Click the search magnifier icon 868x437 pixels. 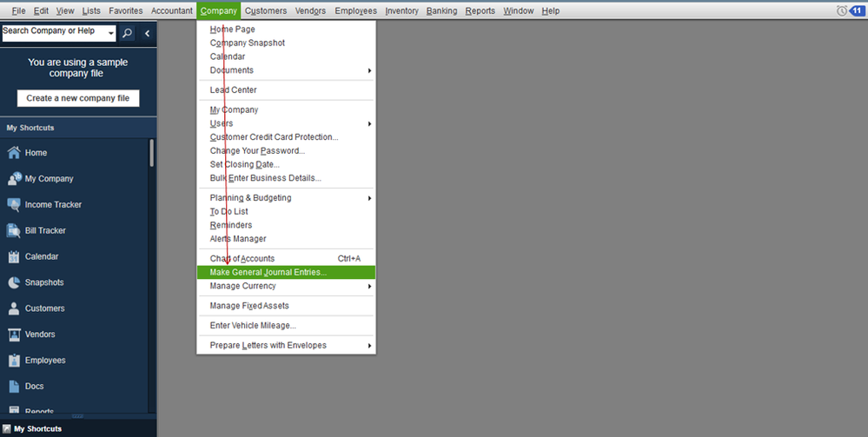pos(127,33)
